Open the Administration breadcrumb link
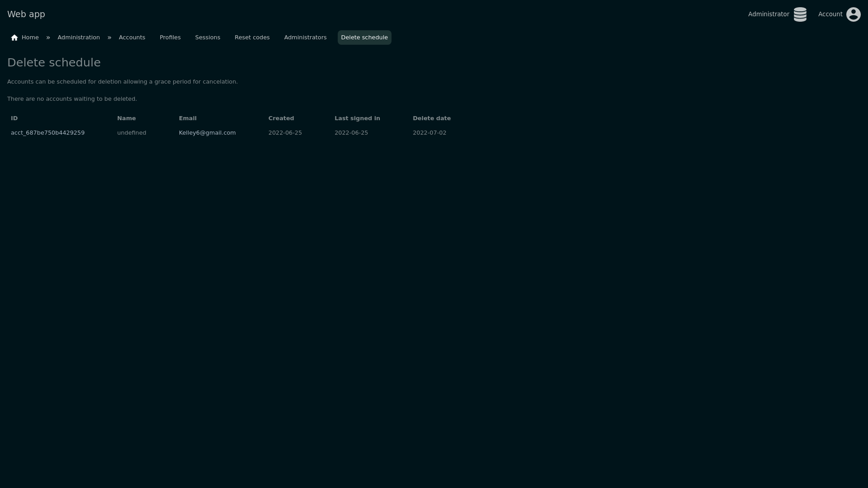 79,38
